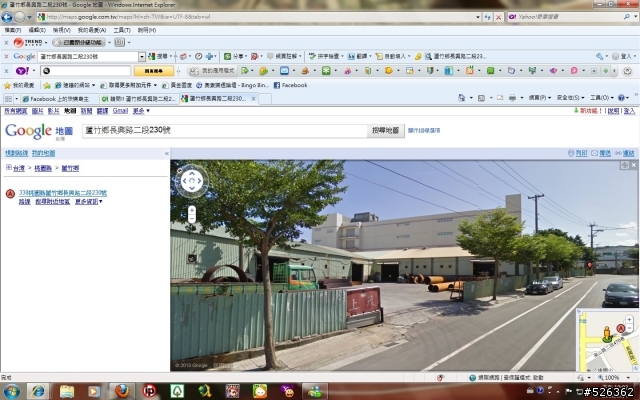Open the 網頁(P) dropdown in IE command bar
640x400 pixels.
(x=540, y=98)
